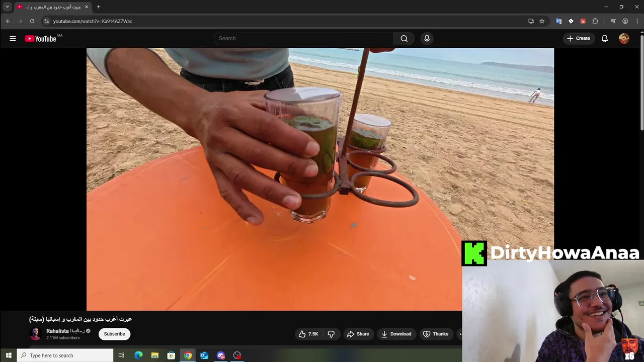Go back in browser history
This screenshot has height=362, width=644.
pyautogui.click(x=8, y=21)
